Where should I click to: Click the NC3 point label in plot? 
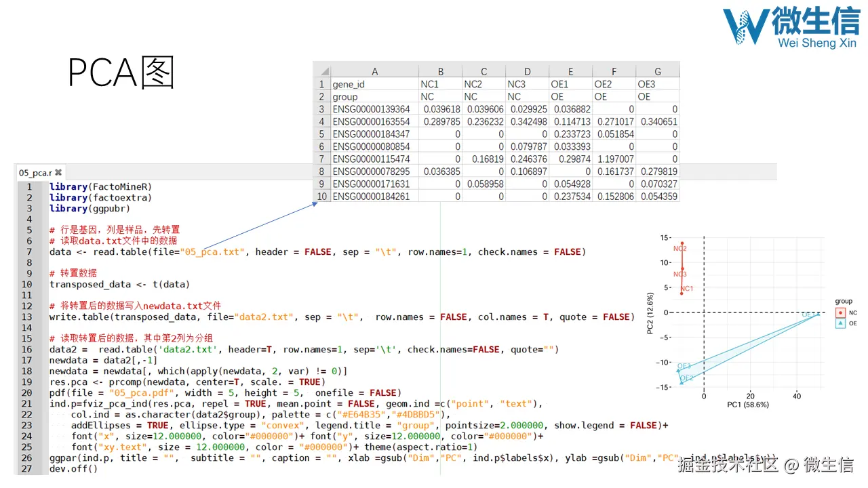tap(680, 274)
